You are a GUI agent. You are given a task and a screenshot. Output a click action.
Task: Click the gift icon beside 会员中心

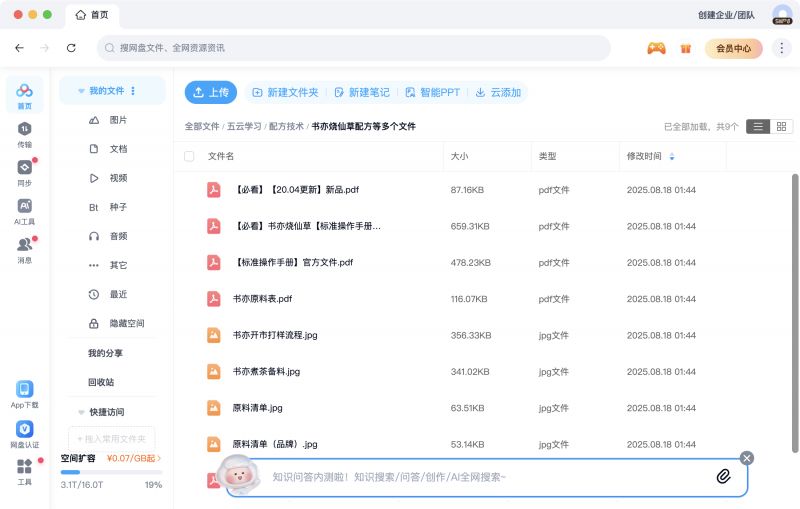[686, 48]
